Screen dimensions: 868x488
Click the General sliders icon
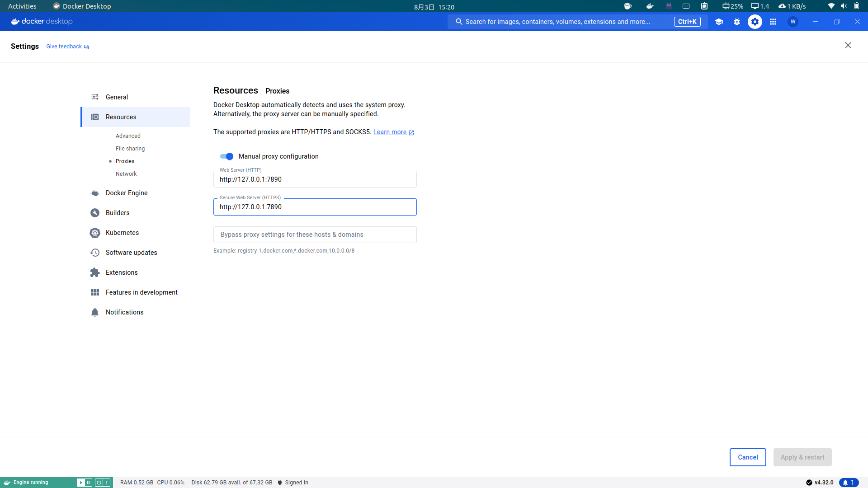95,97
